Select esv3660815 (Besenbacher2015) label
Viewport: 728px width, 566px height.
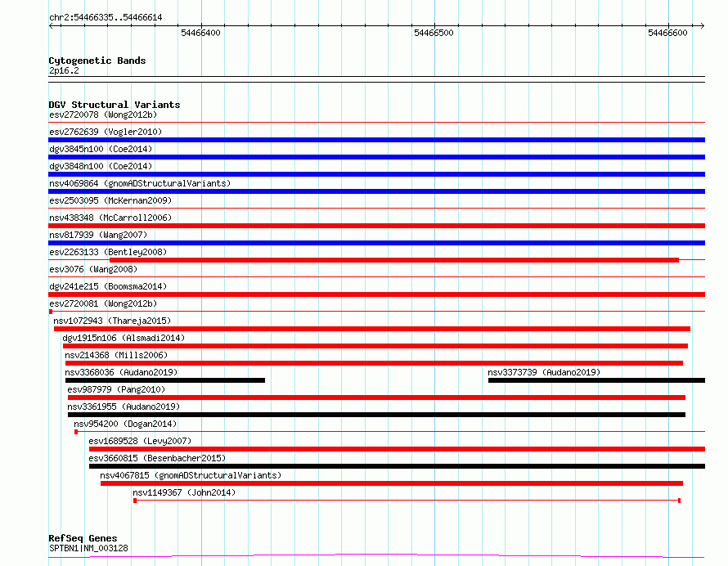(157, 458)
